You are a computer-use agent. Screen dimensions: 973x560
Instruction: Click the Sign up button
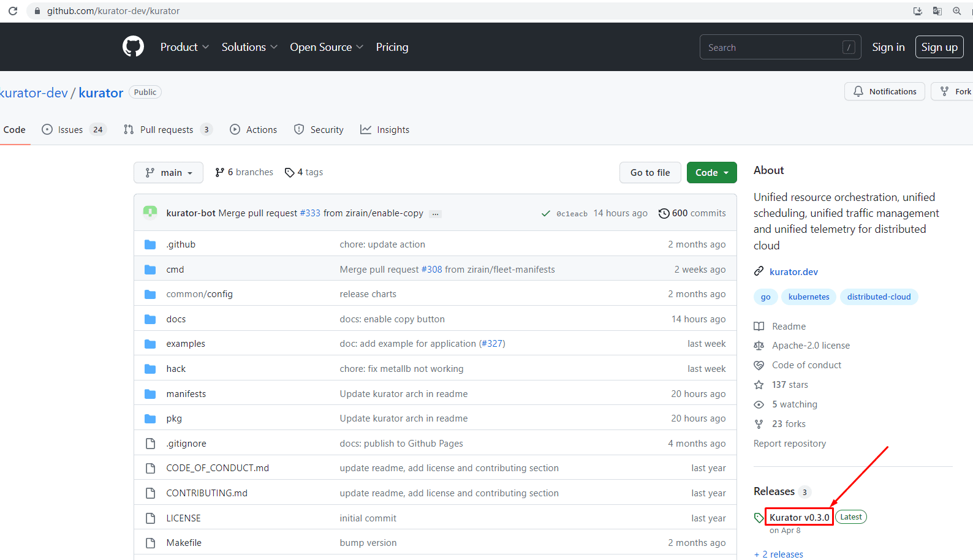[x=939, y=47]
